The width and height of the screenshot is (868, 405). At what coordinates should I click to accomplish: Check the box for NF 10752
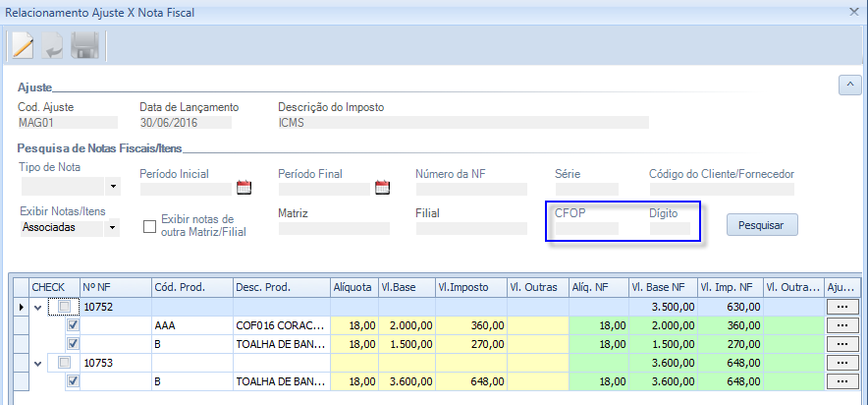click(65, 307)
